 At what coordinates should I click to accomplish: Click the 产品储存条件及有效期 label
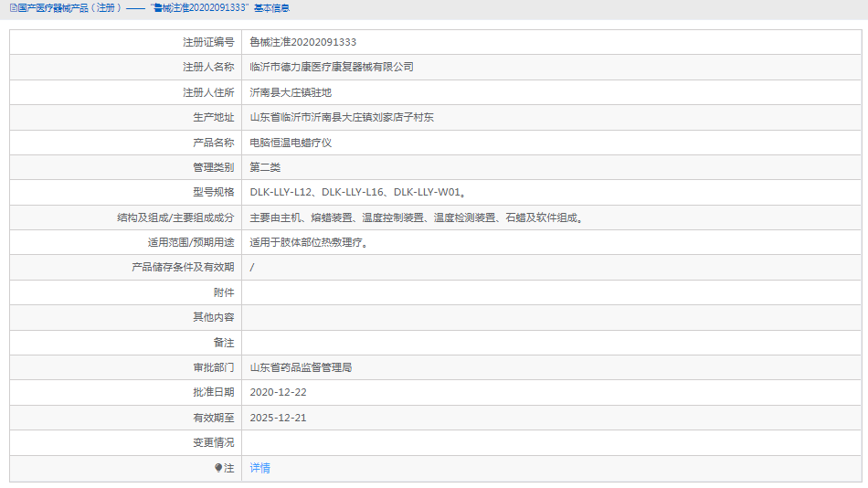[184, 267]
